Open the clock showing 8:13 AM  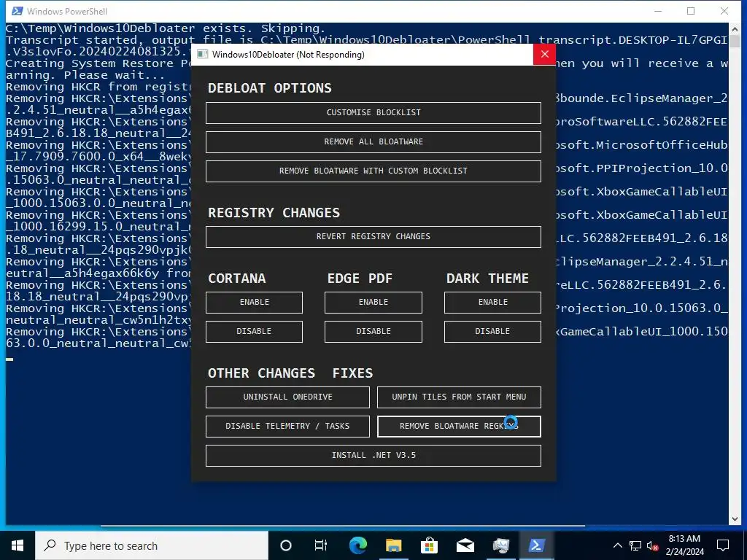coord(684,545)
